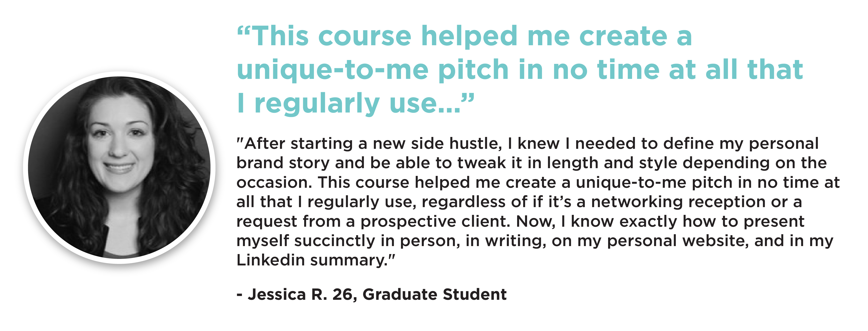Click the 'unique-to-me' word in teal headline
868x331 pixels.
click(332, 70)
